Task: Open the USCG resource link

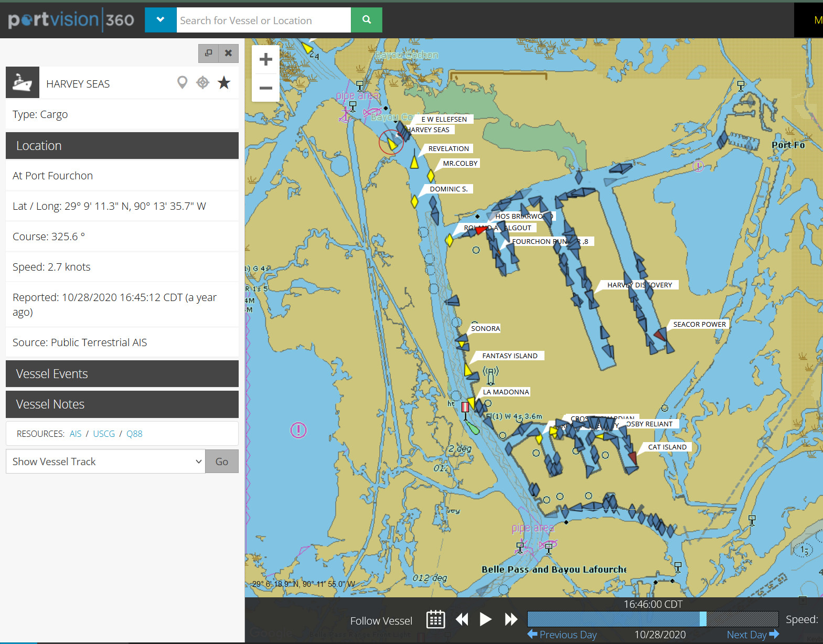Action: point(104,434)
